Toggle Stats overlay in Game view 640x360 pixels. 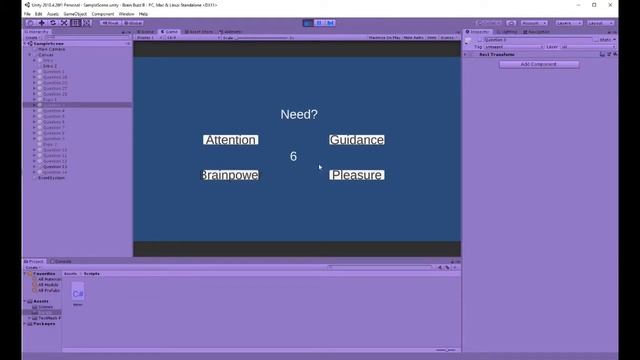click(x=431, y=38)
